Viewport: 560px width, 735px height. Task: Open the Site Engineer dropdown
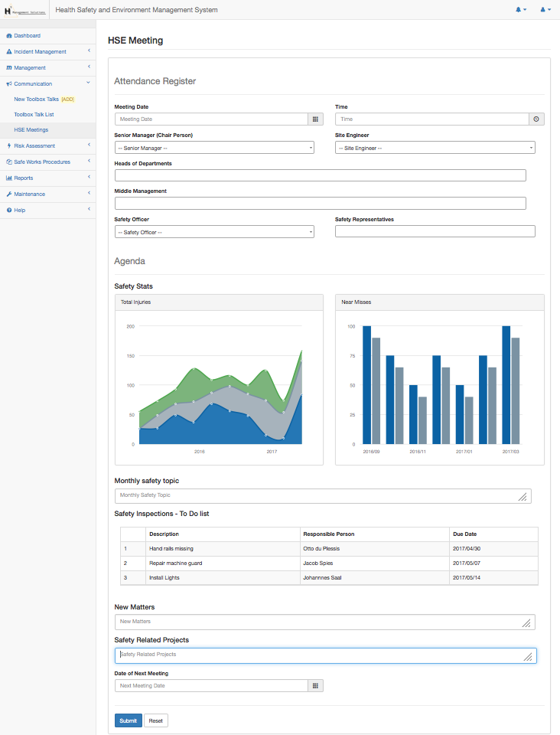click(435, 148)
